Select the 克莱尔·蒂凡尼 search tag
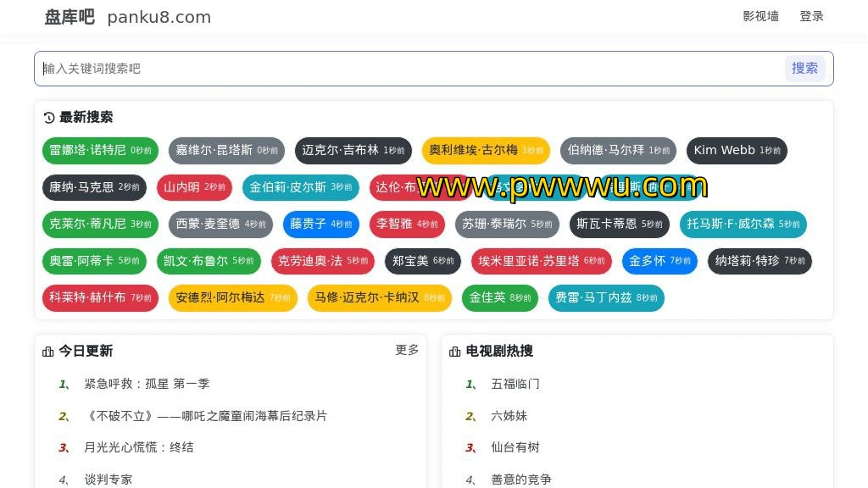This screenshot has width=868, height=488. click(x=100, y=224)
